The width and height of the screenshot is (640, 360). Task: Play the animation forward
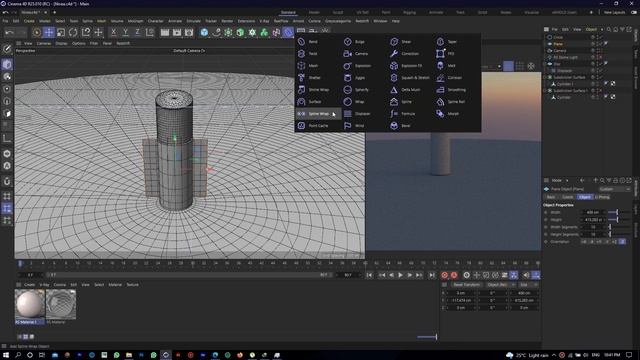[x=400, y=276]
